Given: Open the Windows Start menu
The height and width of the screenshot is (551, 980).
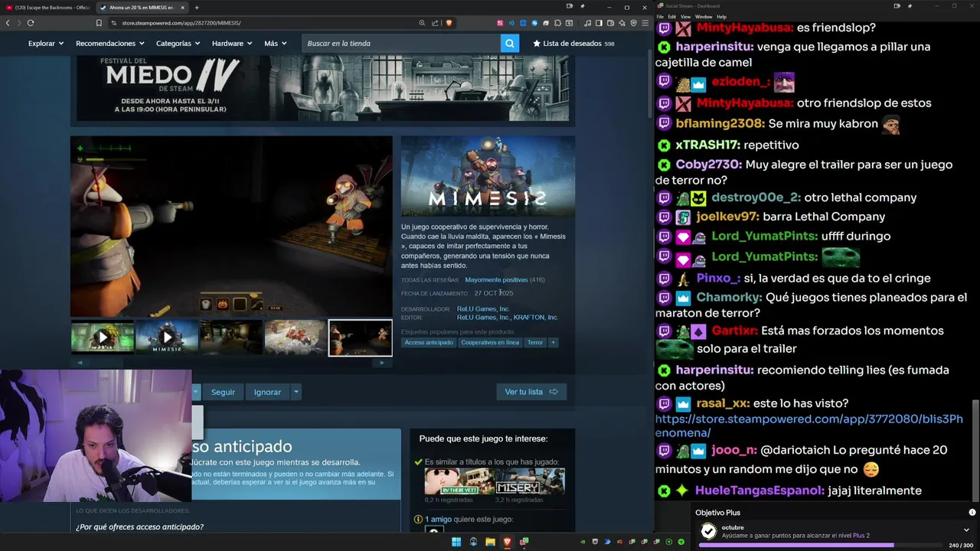Looking at the screenshot, I should (x=456, y=542).
